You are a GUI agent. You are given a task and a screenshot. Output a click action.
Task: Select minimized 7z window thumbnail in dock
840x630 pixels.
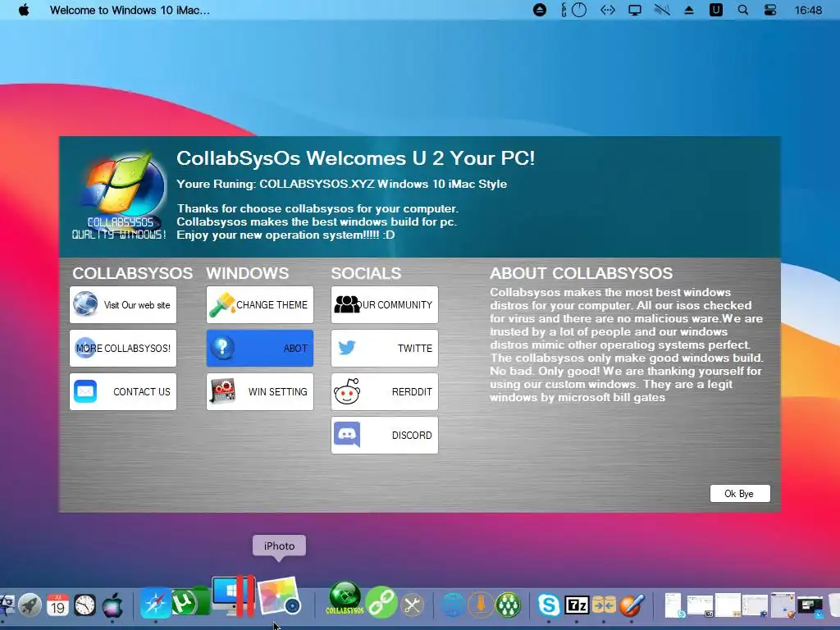tap(701, 605)
